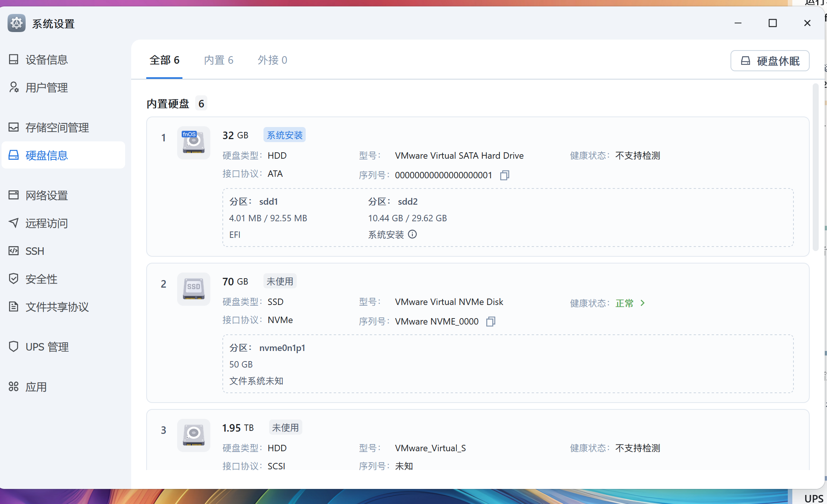
Task: Open 网络设置 page
Action: [63, 195]
